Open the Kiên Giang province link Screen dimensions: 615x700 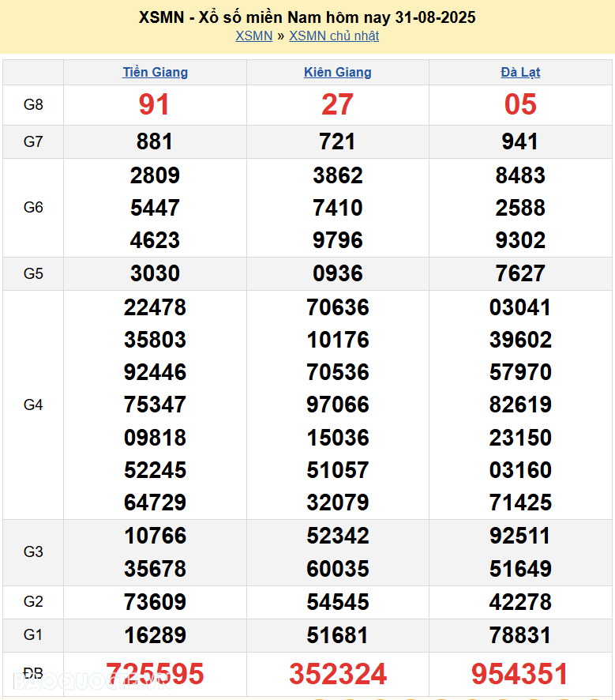click(337, 72)
